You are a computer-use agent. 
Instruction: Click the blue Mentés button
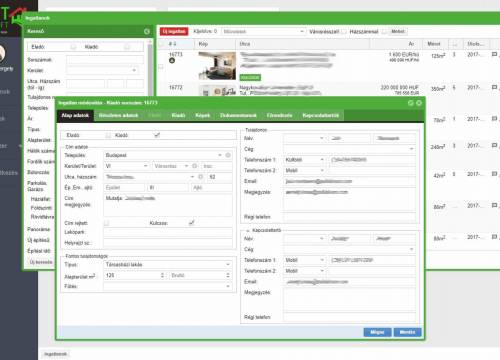407,332
